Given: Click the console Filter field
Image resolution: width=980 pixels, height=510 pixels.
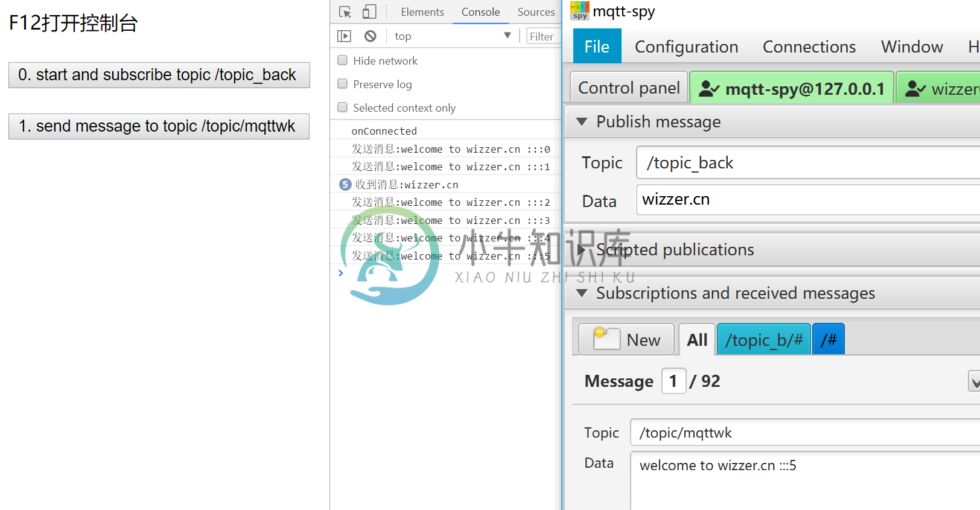Looking at the screenshot, I should 543,36.
